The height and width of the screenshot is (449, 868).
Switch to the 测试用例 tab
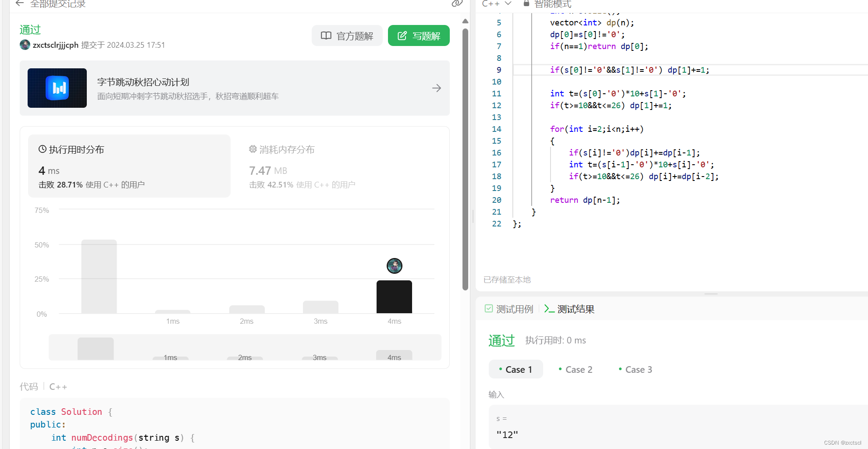(509, 309)
